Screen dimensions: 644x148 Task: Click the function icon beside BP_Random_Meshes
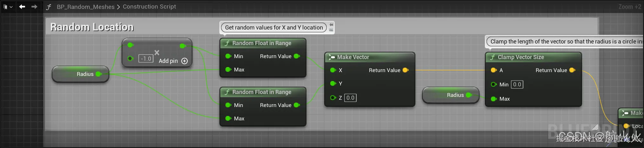click(49, 7)
